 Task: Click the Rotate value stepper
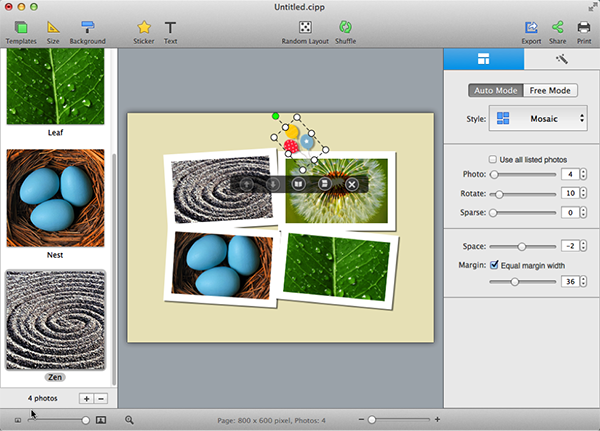[x=583, y=193]
